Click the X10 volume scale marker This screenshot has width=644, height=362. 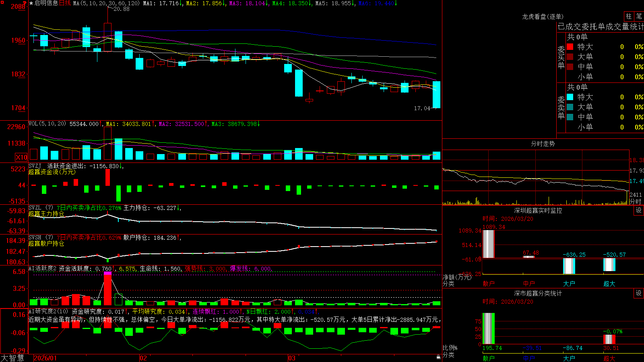point(21,157)
